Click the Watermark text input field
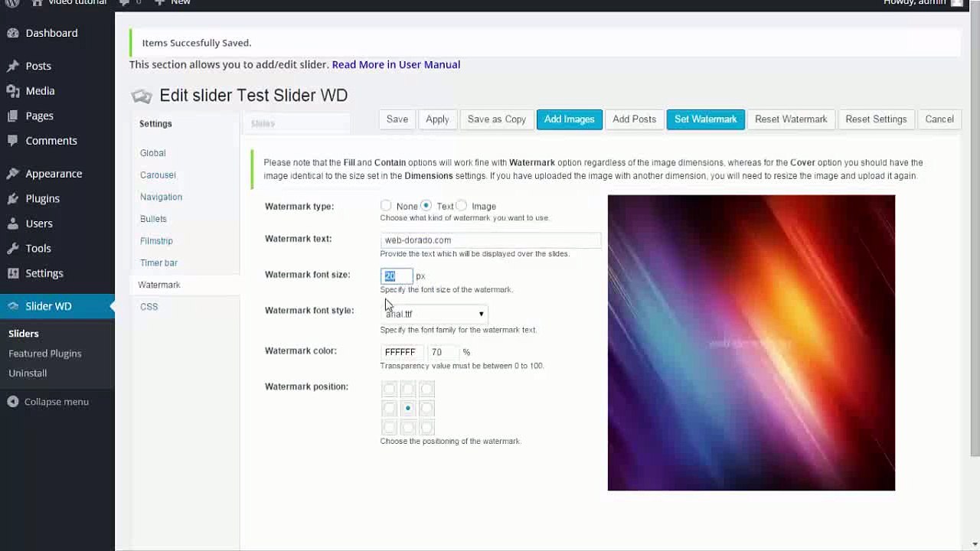This screenshot has height=551, width=980. pos(491,240)
